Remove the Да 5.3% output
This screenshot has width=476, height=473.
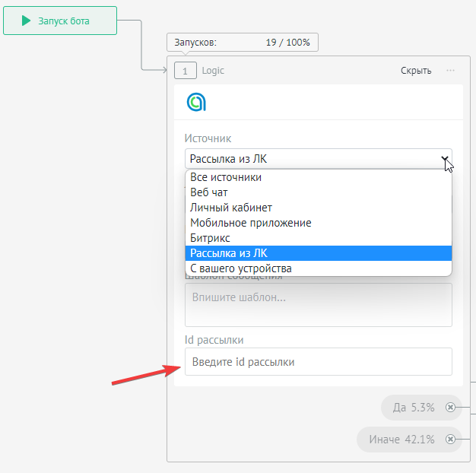(450, 408)
